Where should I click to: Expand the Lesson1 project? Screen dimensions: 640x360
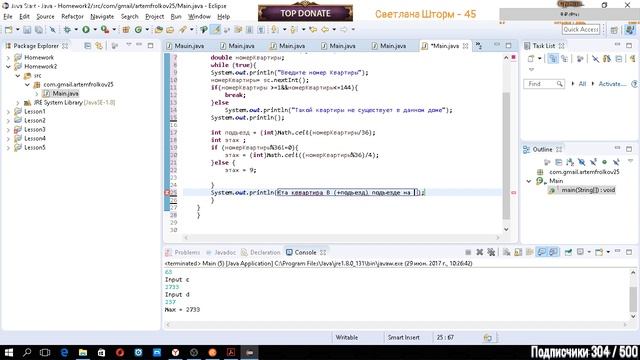pyautogui.click(x=8, y=111)
